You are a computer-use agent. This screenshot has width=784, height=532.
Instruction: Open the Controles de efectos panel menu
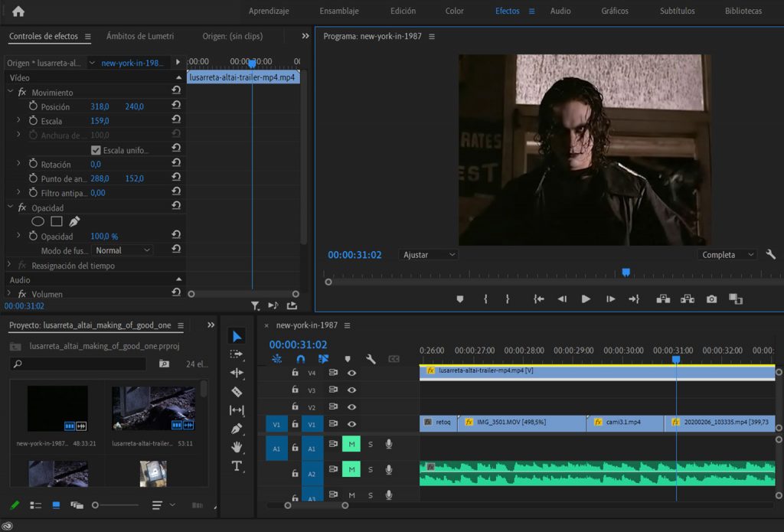(x=87, y=37)
